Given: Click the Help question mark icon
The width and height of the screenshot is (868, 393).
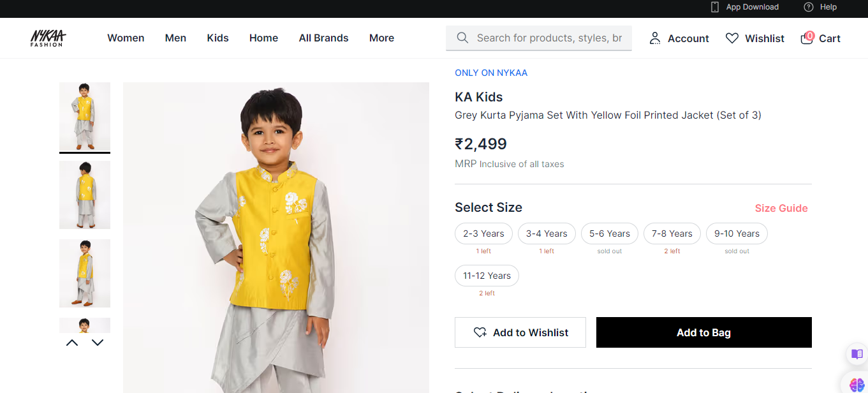Looking at the screenshot, I should [809, 7].
